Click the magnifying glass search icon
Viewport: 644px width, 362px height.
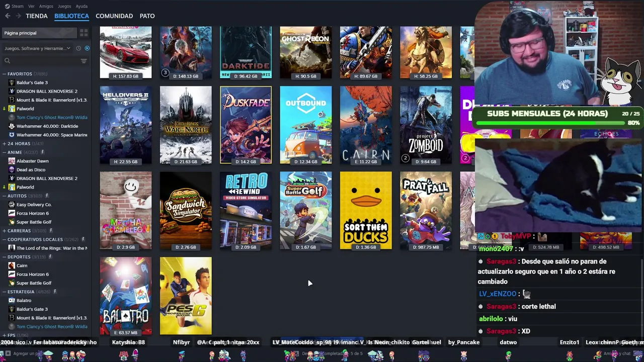click(7, 61)
